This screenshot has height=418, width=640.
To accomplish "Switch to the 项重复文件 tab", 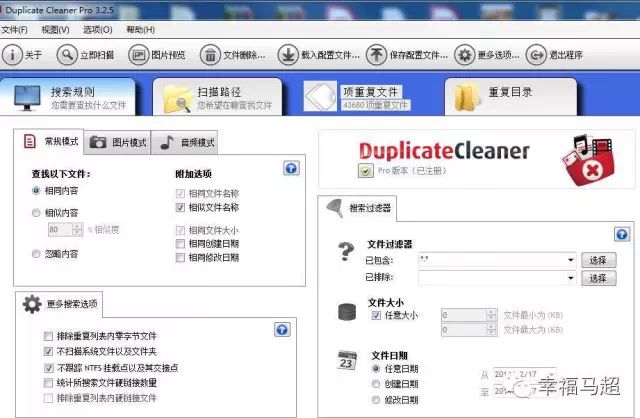I will pyautogui.click(x=358, y=97).
